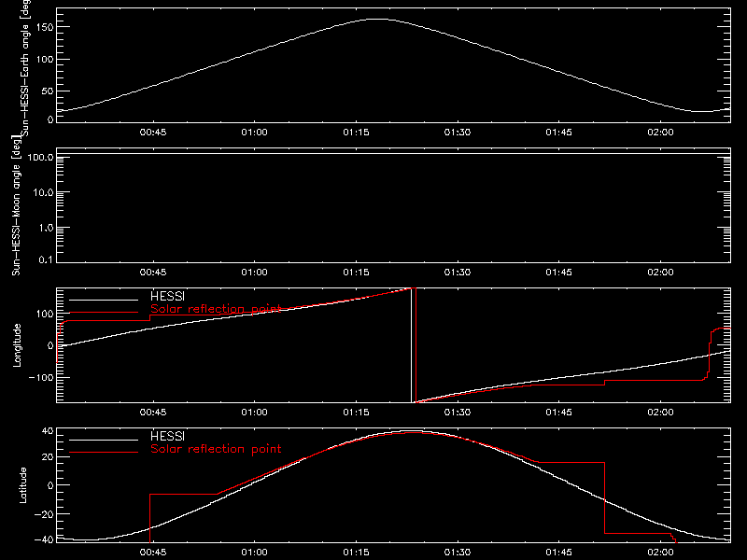Click the 100 tick on Longitude plot
The height and width of the screenshot is (560, 747).
45,314
